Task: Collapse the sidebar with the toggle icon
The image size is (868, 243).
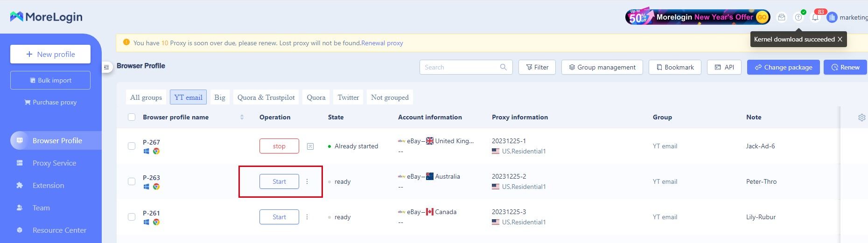Action: (x=106, y=67)
